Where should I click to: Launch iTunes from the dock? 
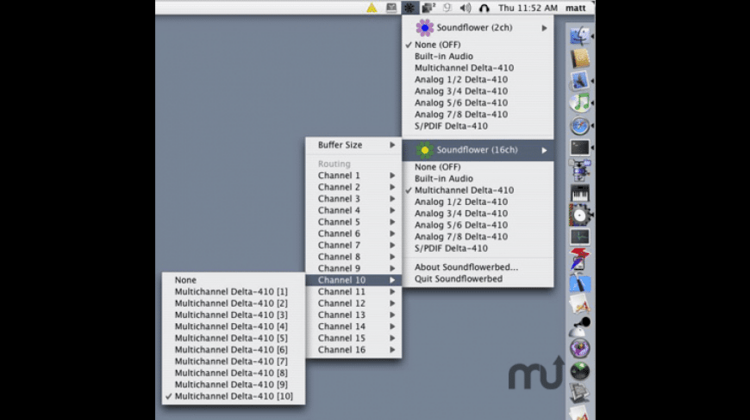(x=580, y=103)
